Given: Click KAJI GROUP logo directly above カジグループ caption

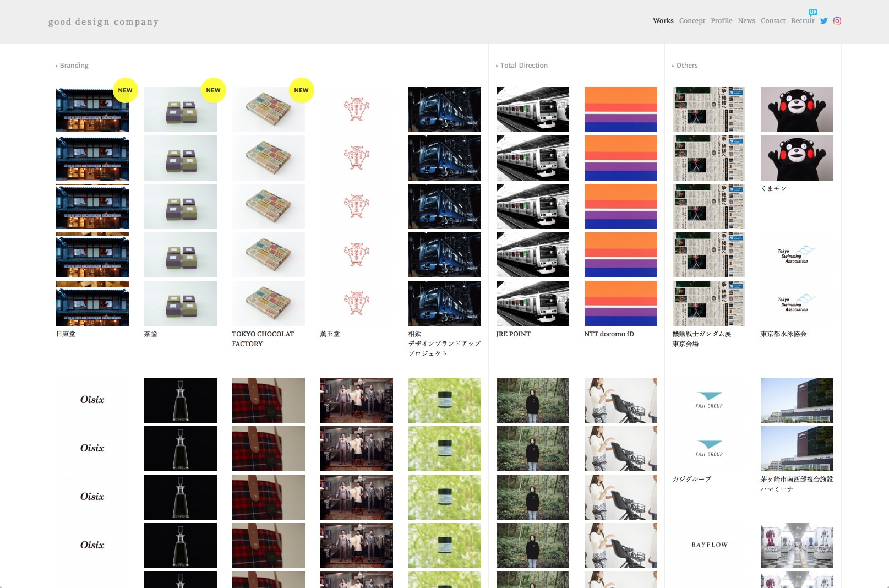Looking at the screenshot, I should [709, 449].
